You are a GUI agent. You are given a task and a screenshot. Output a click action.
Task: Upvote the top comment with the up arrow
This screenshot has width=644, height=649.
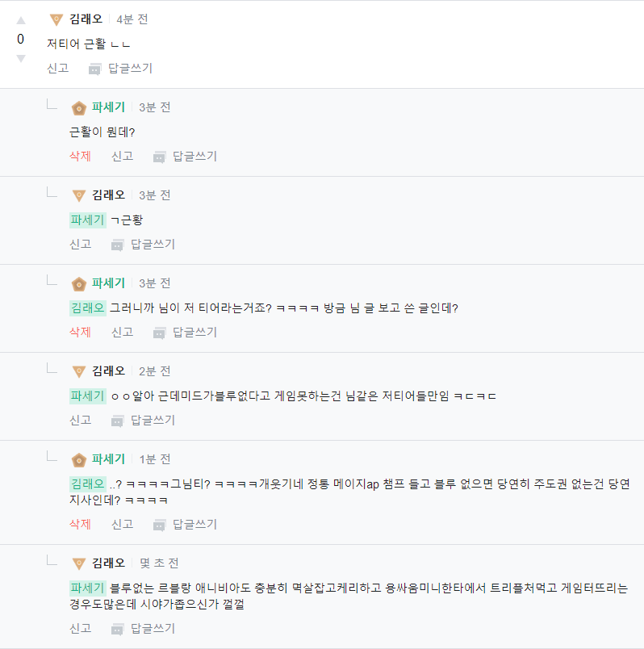point(20,19)
